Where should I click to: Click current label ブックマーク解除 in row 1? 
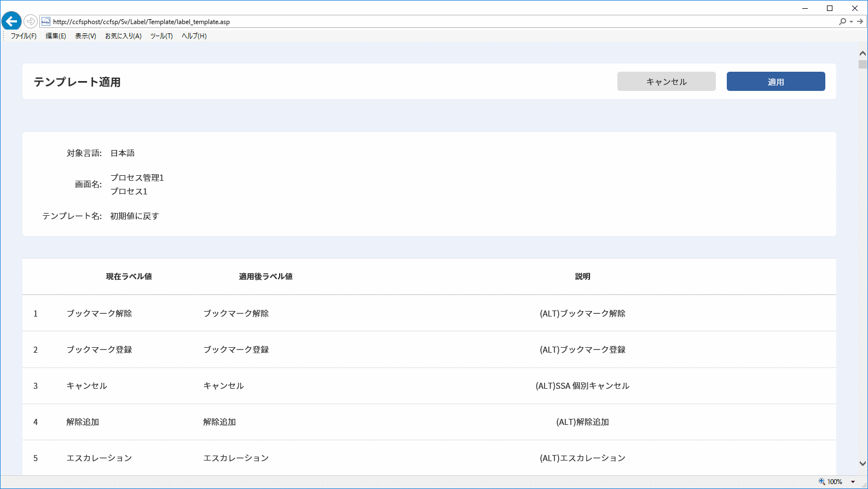(x=100, y=314)
